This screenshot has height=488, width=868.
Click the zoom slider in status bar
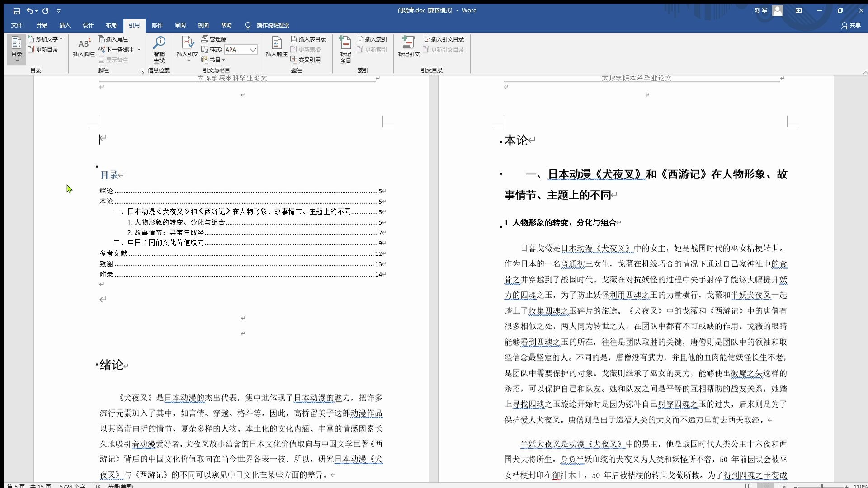[x=821, y=486]
